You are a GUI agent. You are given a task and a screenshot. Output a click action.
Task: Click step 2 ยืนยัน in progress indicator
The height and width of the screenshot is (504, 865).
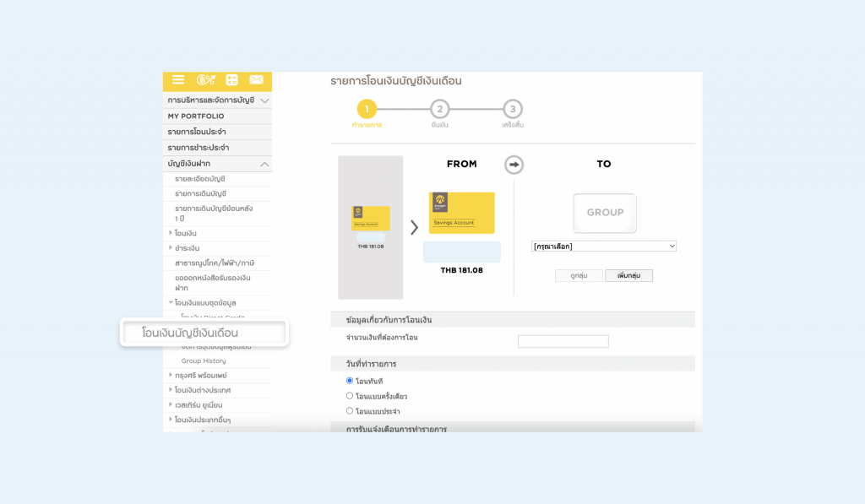coord(439,110)
